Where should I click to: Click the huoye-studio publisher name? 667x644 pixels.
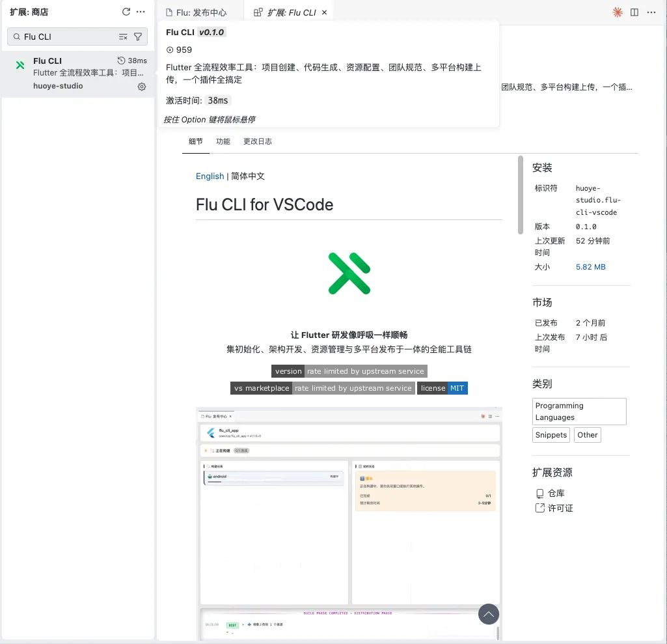pyautogui.click(x=58, y=86)
